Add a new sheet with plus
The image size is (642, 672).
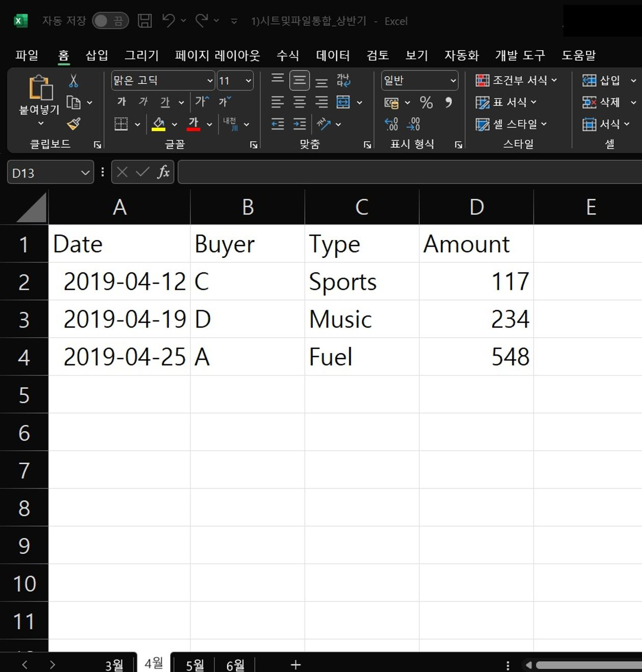point(296,664)
